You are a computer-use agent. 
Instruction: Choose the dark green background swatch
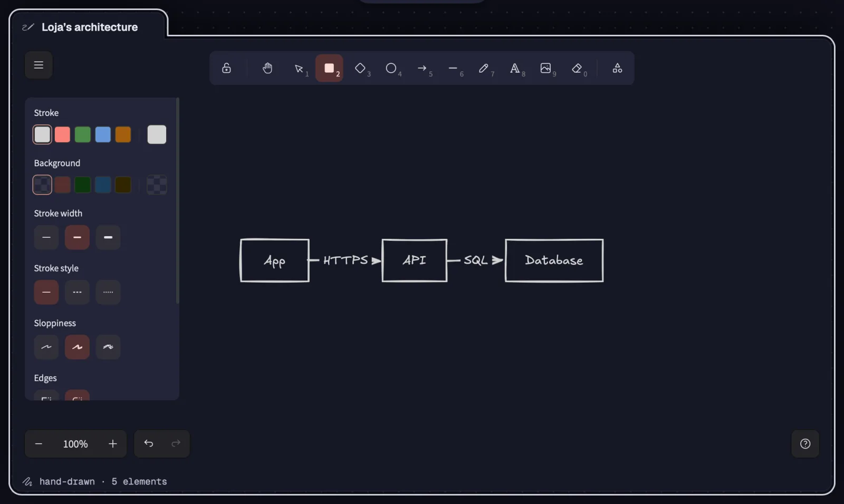click(82, 185)
